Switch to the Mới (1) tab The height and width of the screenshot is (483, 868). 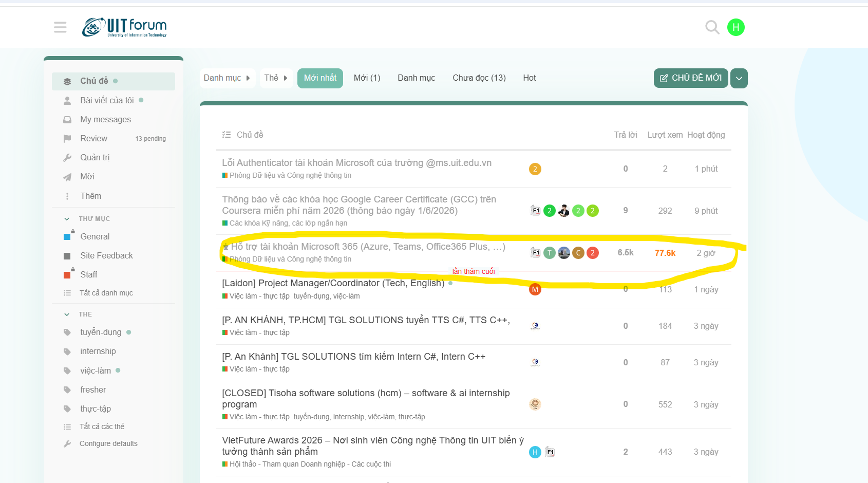367,78
